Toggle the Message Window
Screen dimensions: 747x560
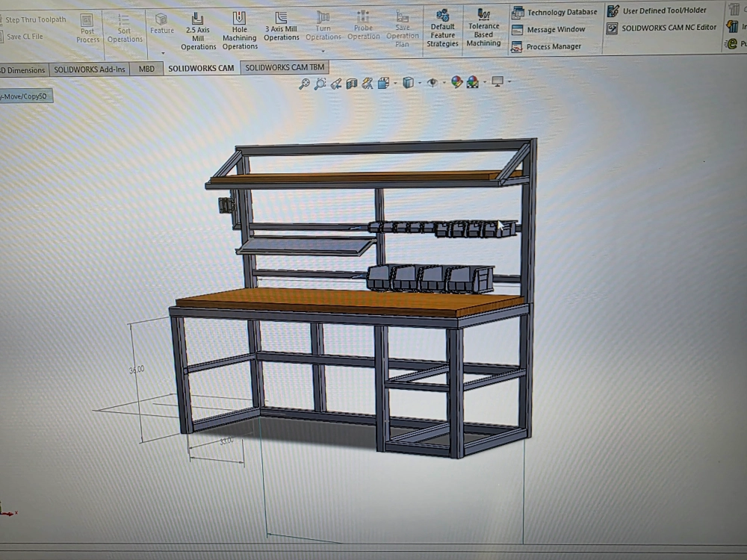click(x=548, y=30)
